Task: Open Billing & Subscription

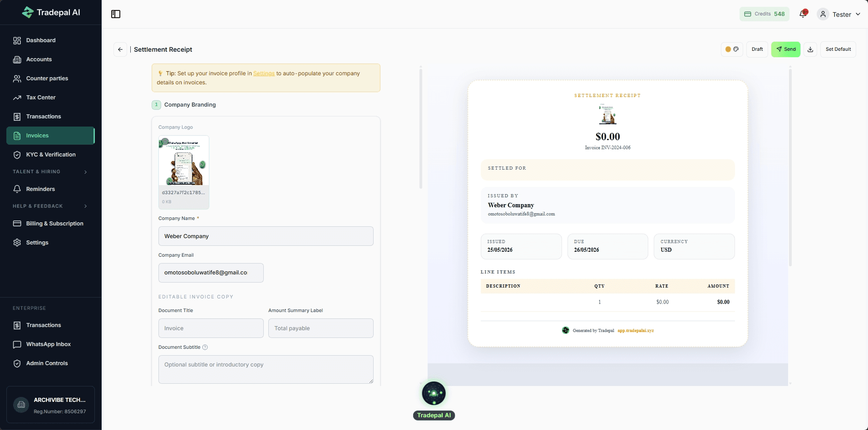Action: (51, 224)
